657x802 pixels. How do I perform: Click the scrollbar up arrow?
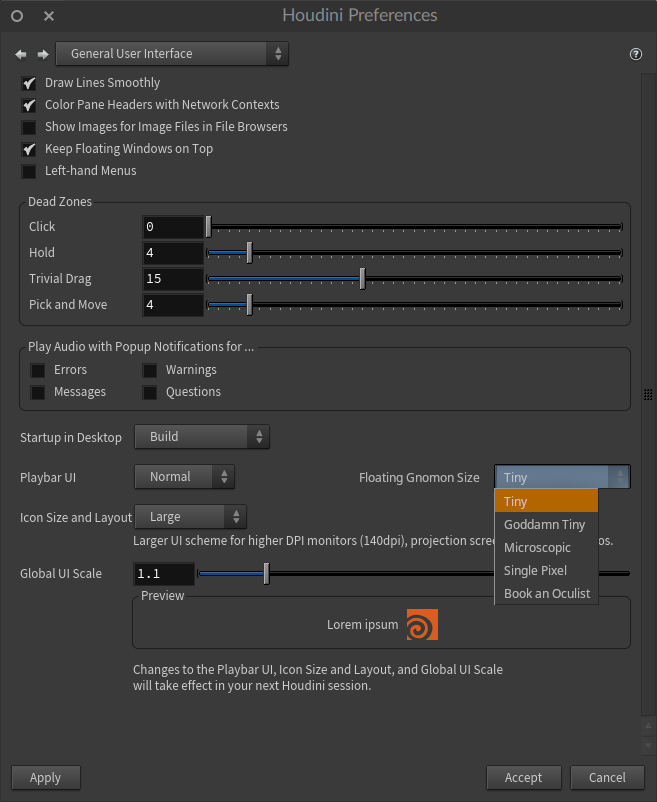pos(648,726)
